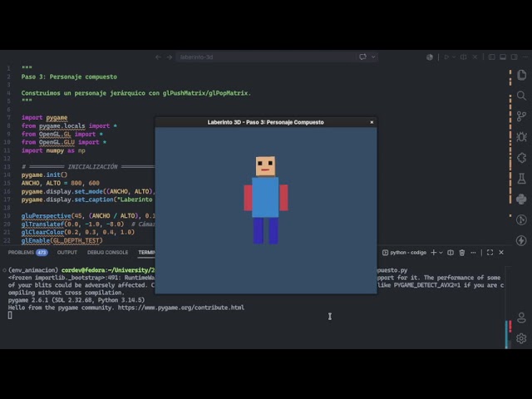Screen dimensions: 532x399
Task: Split the editor to the right
Action: tap(464, 57)
